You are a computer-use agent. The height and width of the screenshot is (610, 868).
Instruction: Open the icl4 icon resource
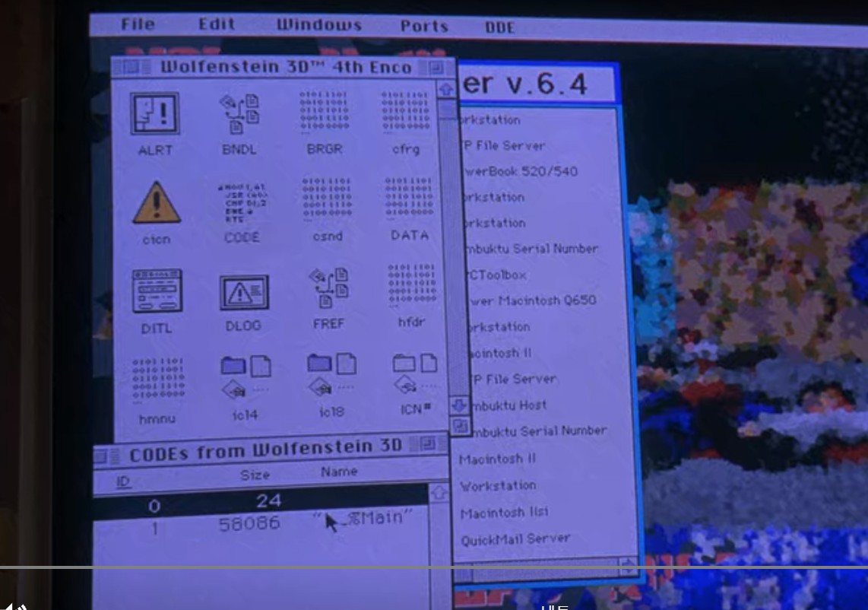[x=246, y=376]
